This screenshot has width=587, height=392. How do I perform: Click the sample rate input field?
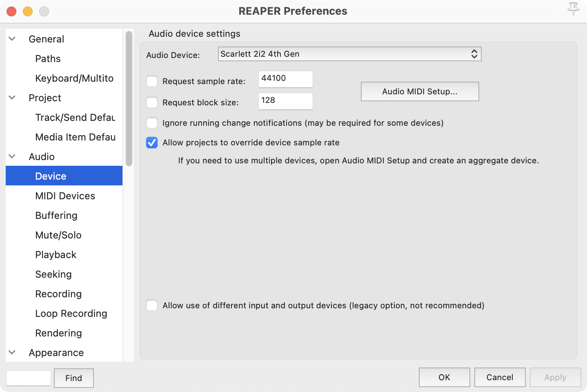click(285, 79)
